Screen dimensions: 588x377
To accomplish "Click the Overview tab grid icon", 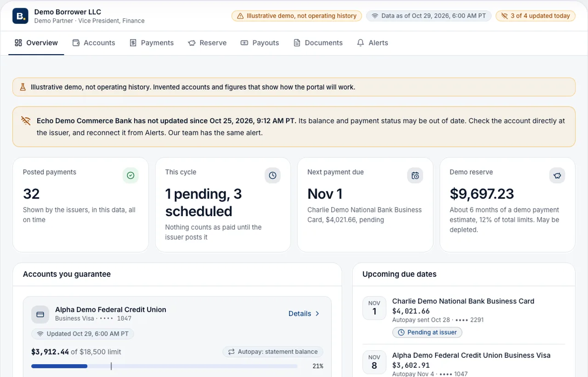I will (x=18, y=43).
